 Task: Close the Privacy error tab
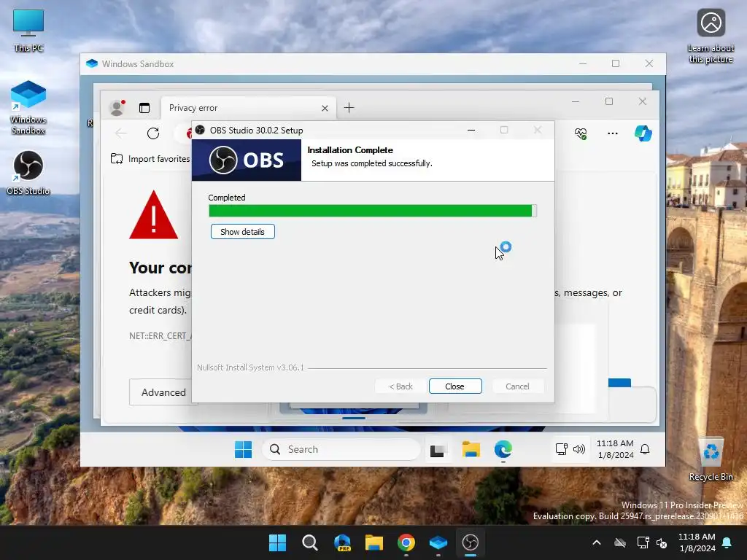325,108
